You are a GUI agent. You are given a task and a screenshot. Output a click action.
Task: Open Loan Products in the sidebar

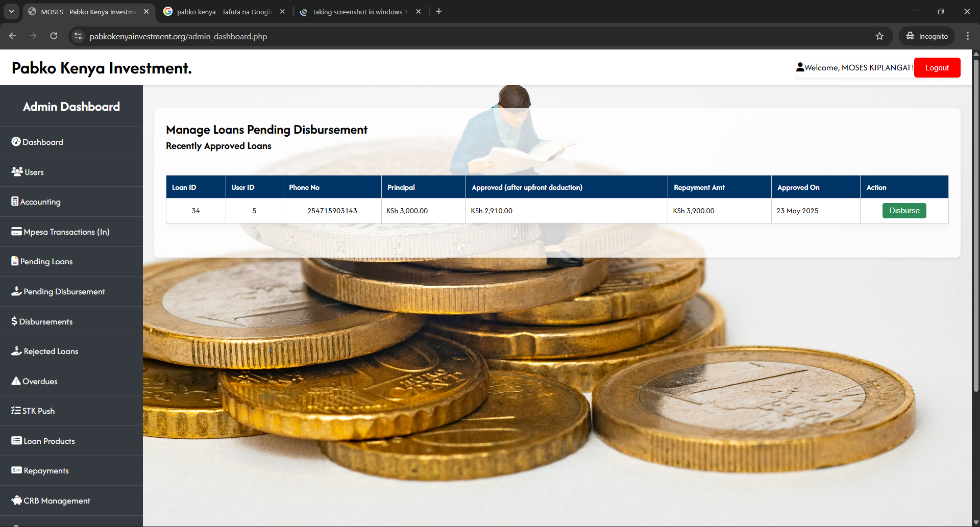(x=49, y=441)
